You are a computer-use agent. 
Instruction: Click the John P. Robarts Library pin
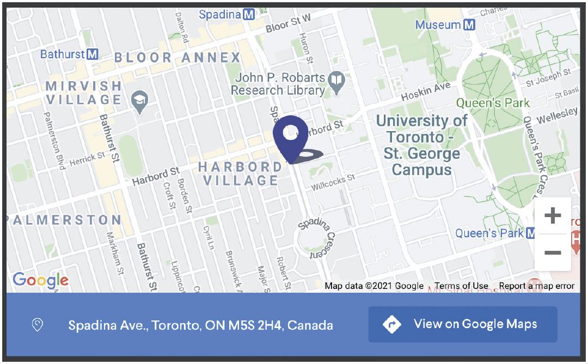coord(336,82)
